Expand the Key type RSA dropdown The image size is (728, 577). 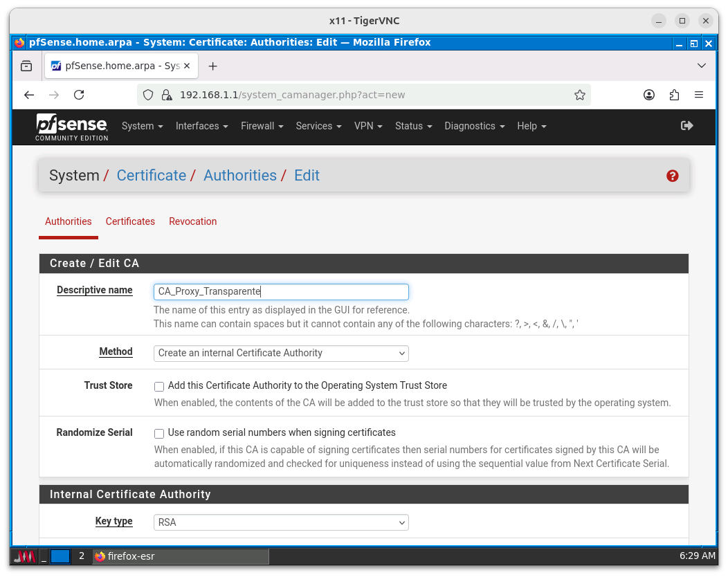(x=281, y=522)
